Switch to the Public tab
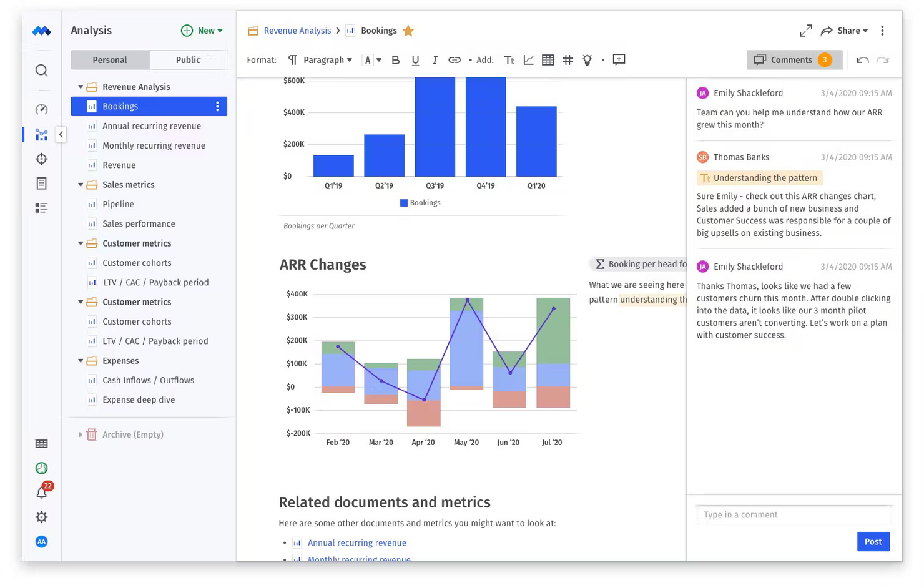This screenshot has height=588, width=924. tap(187, 60)
